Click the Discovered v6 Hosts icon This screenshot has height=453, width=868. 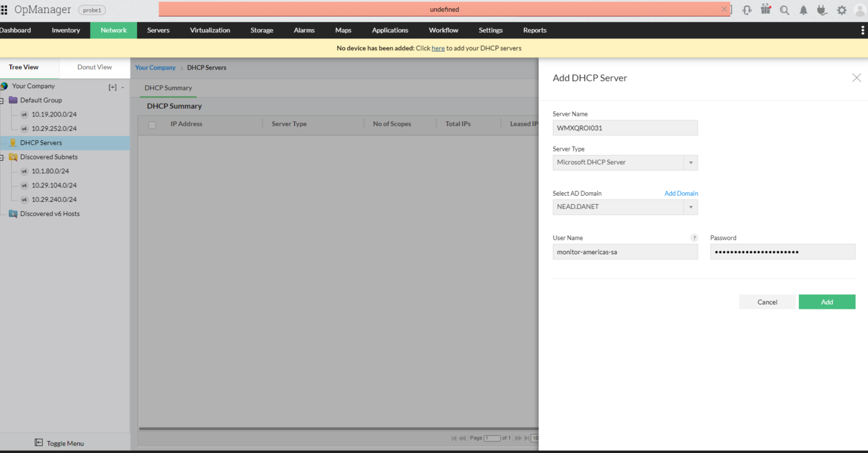pos(13,213)
